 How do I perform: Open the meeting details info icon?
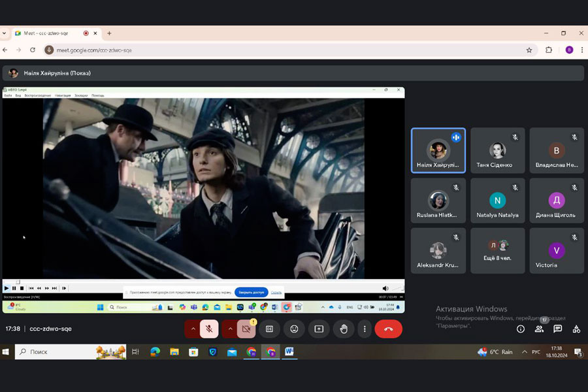[x=521, y=329]
